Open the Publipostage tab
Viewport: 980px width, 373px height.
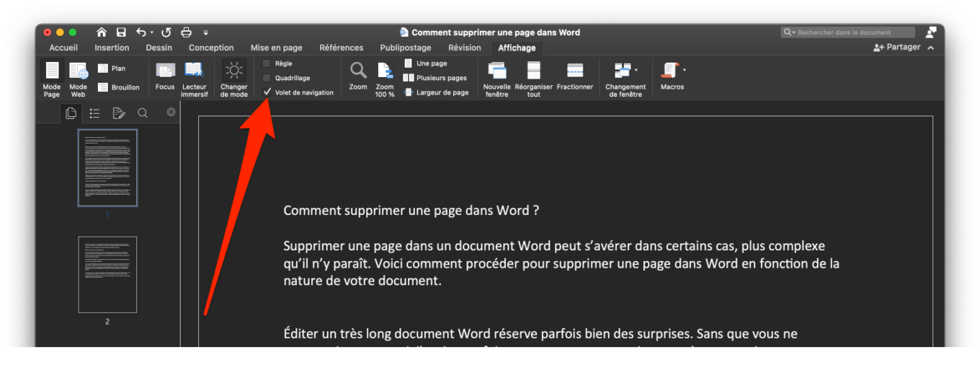click(x=406, y=48)
